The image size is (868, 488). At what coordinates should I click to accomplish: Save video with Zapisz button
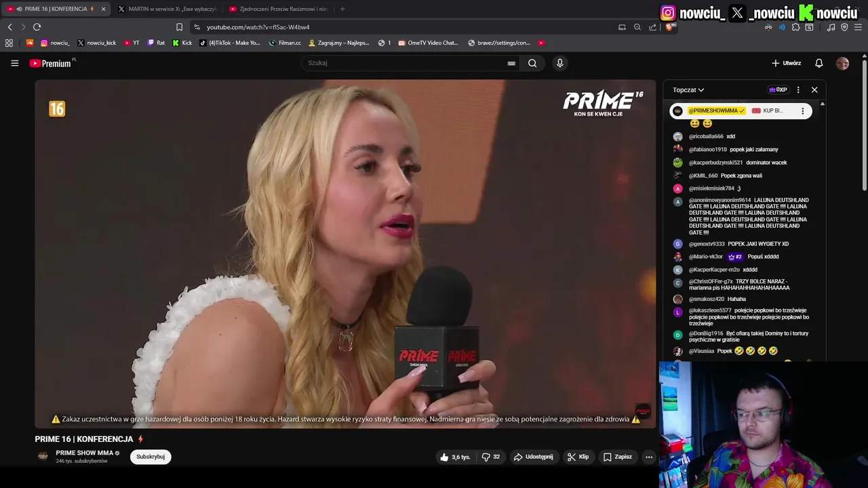point(617,457)
